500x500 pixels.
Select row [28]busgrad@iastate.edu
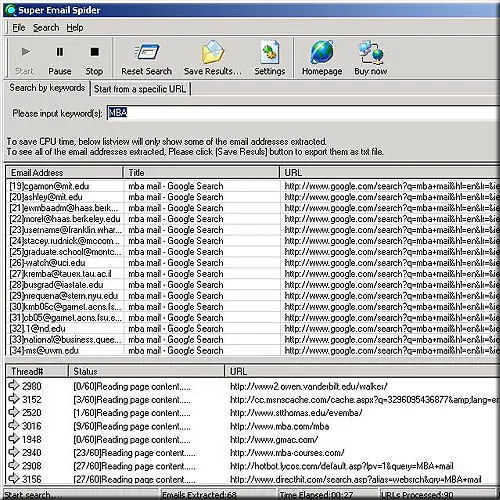pos(252,285)
